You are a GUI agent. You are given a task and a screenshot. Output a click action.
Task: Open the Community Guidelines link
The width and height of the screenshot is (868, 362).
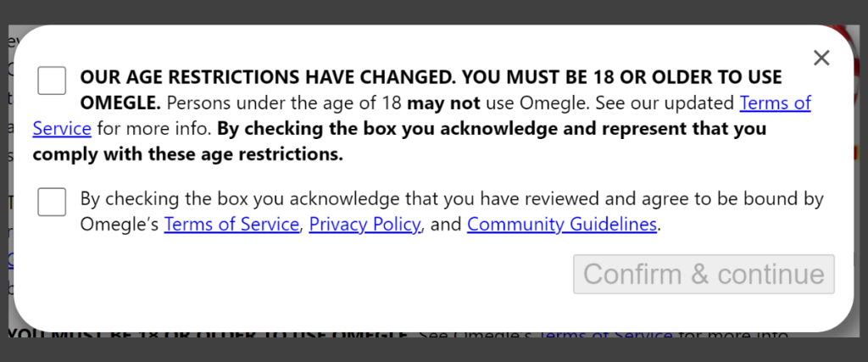coord(562,225)
